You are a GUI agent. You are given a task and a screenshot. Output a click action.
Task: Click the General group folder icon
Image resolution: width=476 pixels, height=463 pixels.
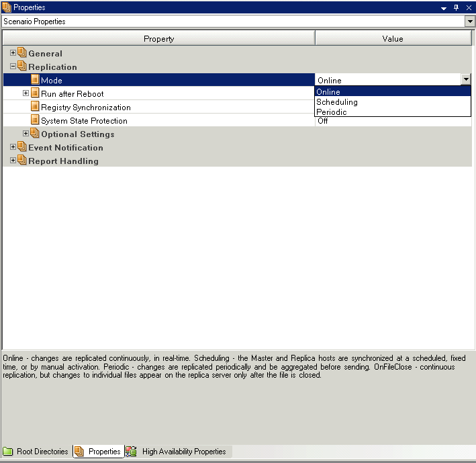tap(22, 52)
